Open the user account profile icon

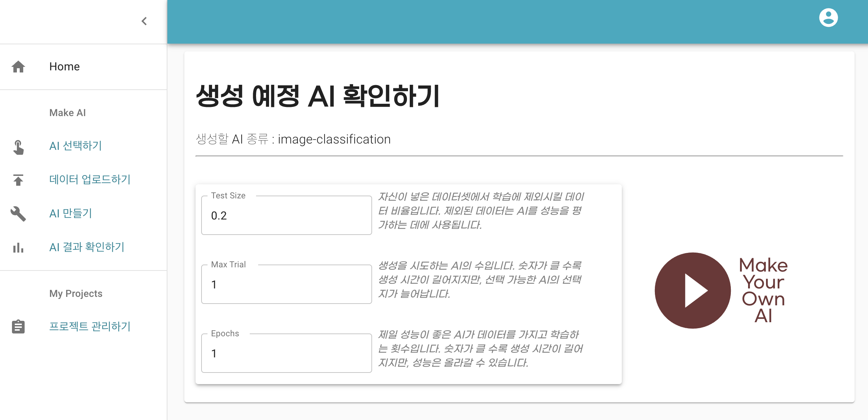[x=828, y=18]
